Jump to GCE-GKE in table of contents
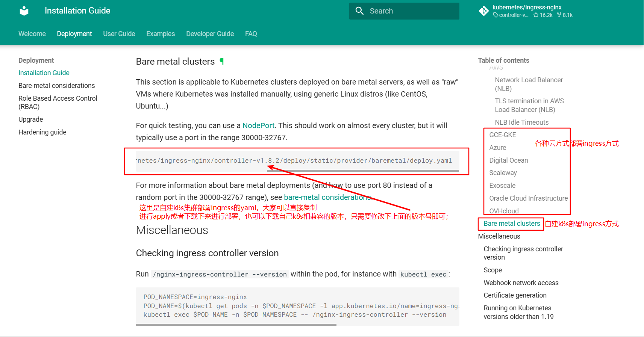The width and height of the screenshot is (644, 337). (503, 135)
